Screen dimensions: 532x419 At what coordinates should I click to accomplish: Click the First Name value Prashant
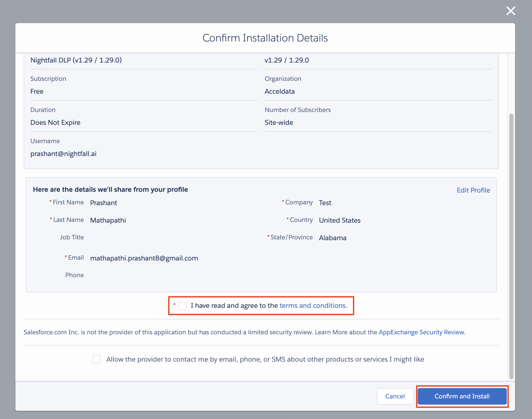104,203
